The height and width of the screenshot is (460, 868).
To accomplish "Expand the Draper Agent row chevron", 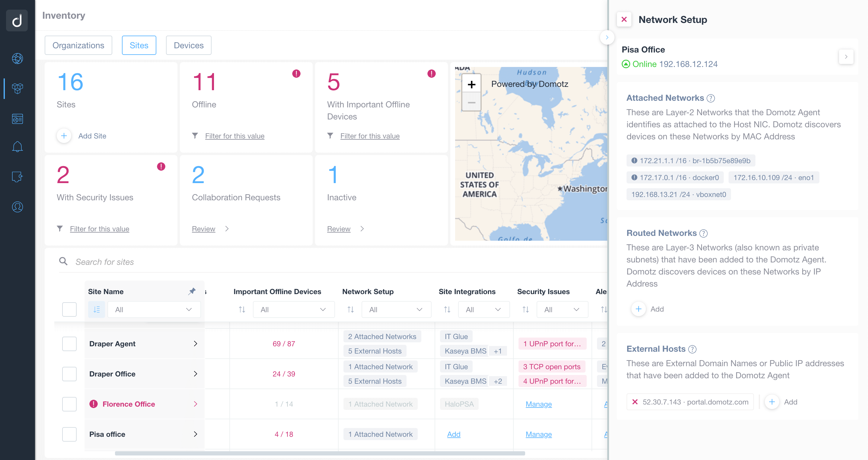I will click(x=196, y=344).
